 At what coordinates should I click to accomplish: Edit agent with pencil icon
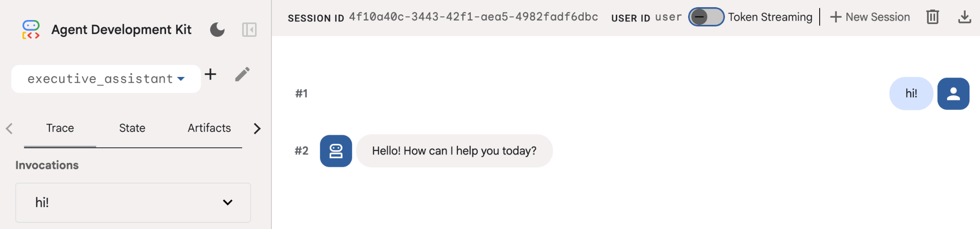click(242, 74)
